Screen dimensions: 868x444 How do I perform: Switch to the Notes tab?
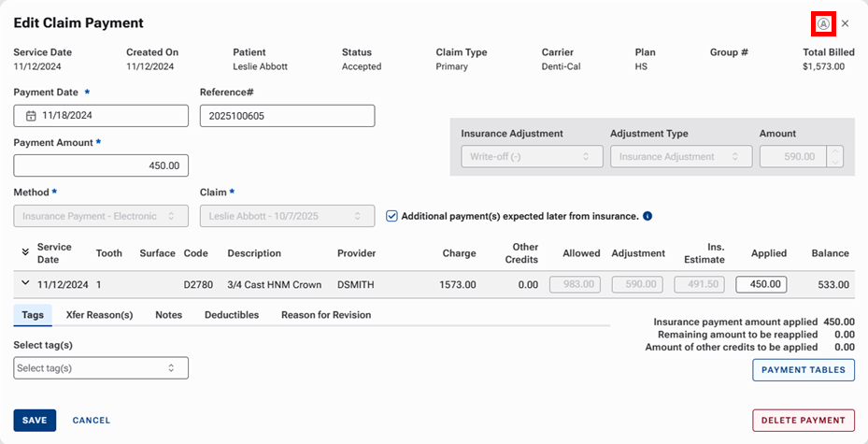point(168,315)
